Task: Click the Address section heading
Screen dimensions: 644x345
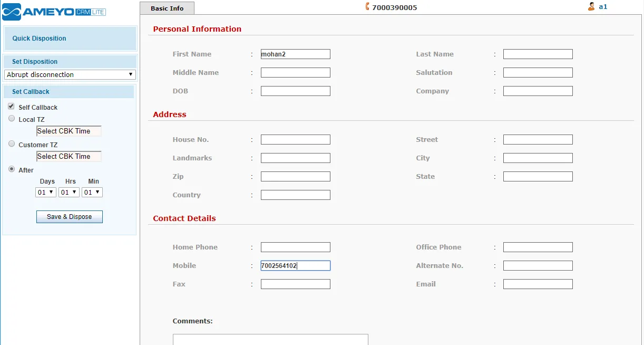Action: pos(170,114)
